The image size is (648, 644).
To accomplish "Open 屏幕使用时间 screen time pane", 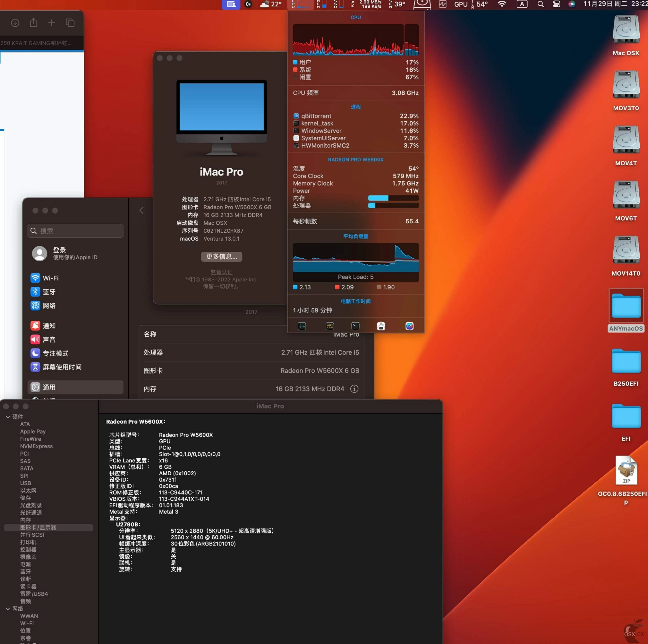I will tap(75, 367).
